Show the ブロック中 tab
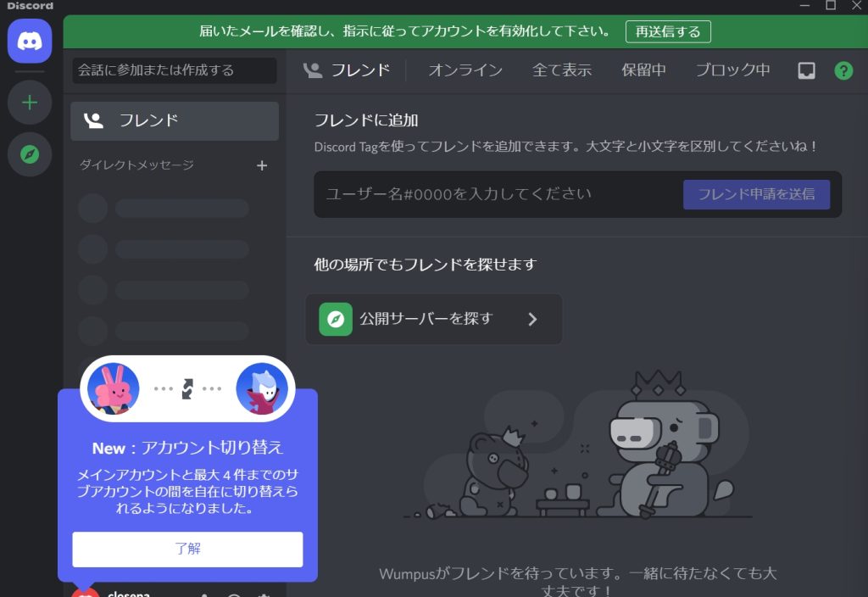The image size is (868, 597). point(732,70)
